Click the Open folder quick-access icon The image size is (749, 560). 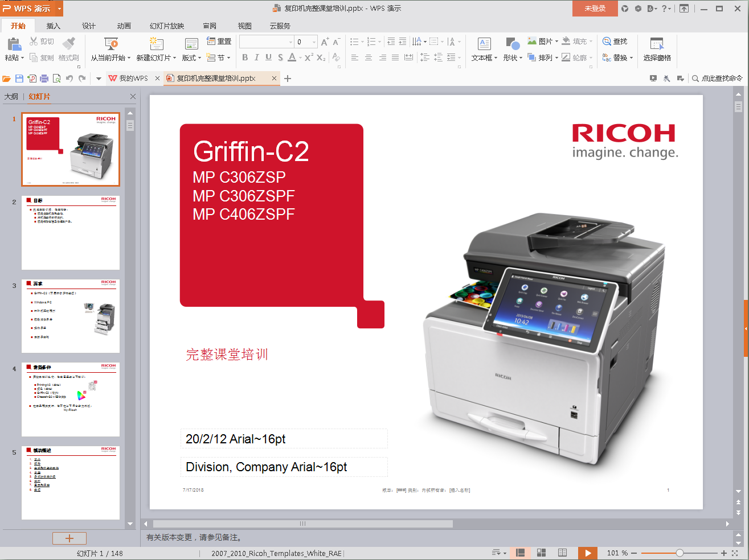point(7,79)
